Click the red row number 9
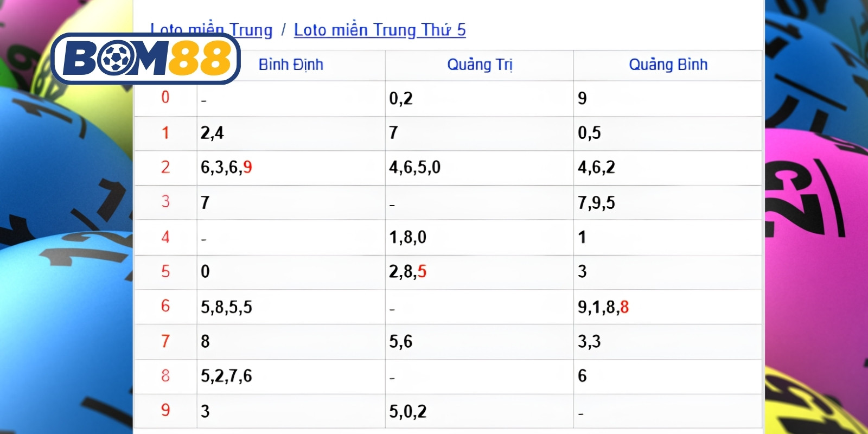868x434 pixels. point(165,410)
